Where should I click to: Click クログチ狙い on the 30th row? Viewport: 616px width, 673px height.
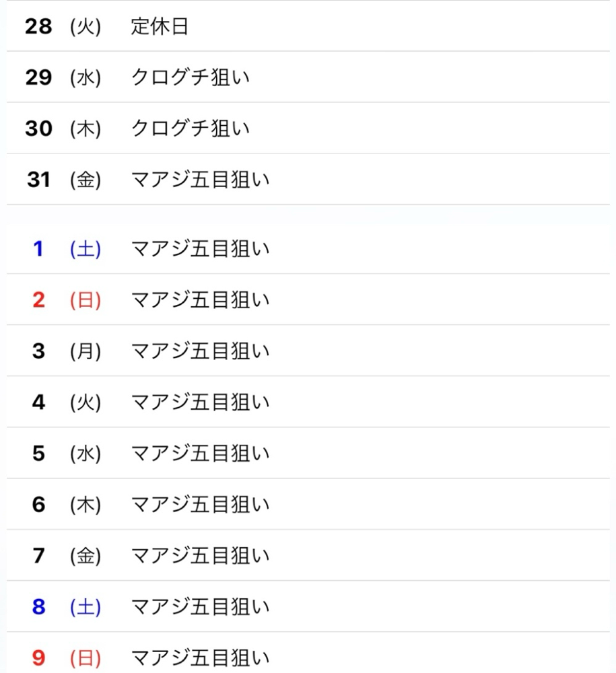point(190,129)
